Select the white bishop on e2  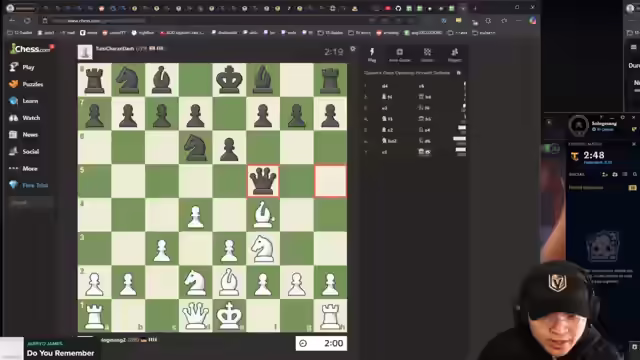(x=229, y=282)
